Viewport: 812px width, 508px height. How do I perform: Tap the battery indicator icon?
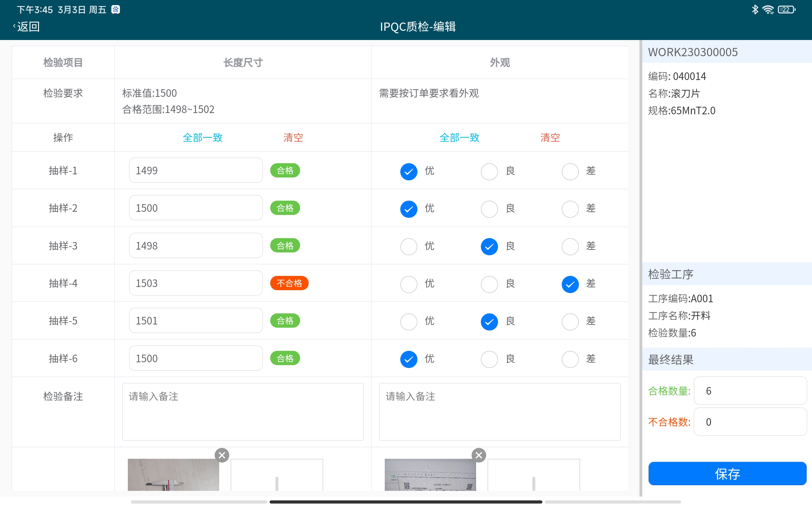pyautogui.click(x=787, y=10)
